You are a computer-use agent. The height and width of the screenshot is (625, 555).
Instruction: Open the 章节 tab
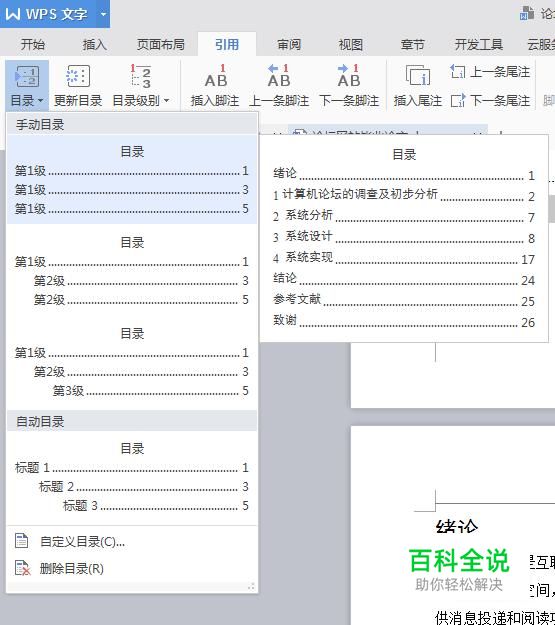pyautogui.click(x=412, y=44)
